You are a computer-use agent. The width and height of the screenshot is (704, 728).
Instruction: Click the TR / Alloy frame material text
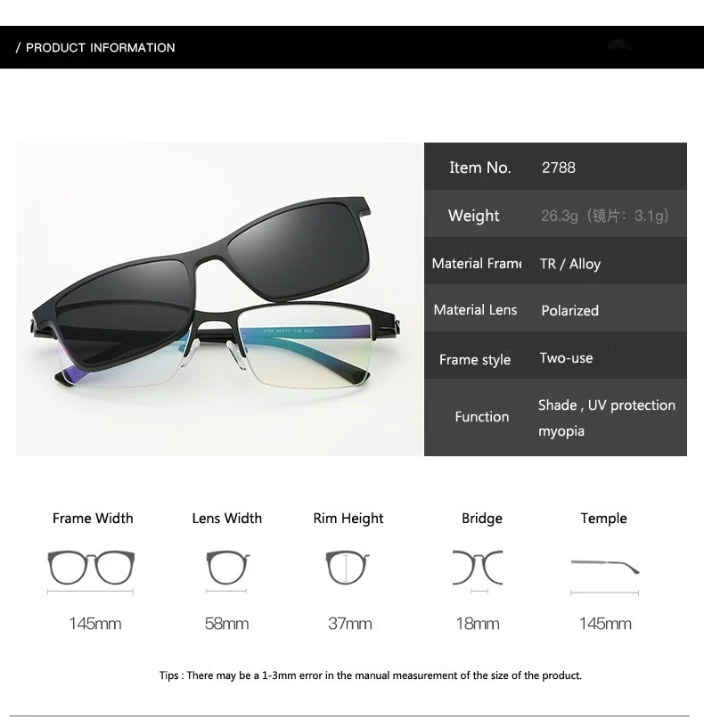point(570,264)
